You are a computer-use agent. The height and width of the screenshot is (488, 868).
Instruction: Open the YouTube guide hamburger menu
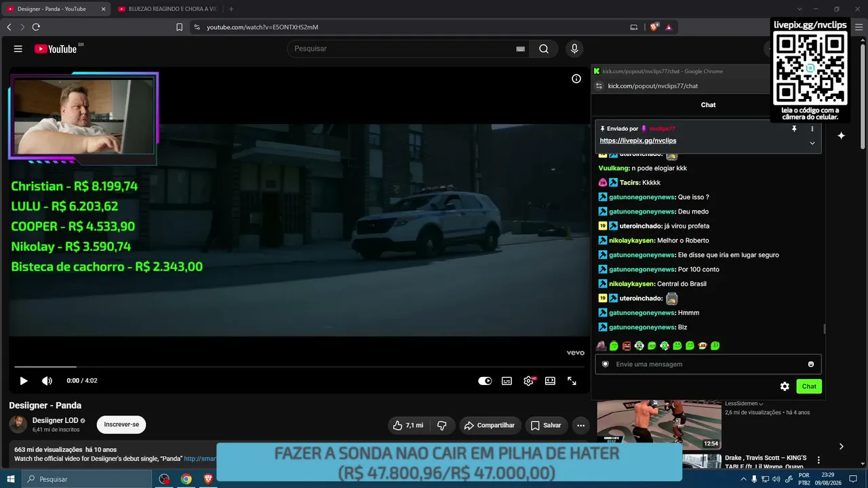point(18,49)
